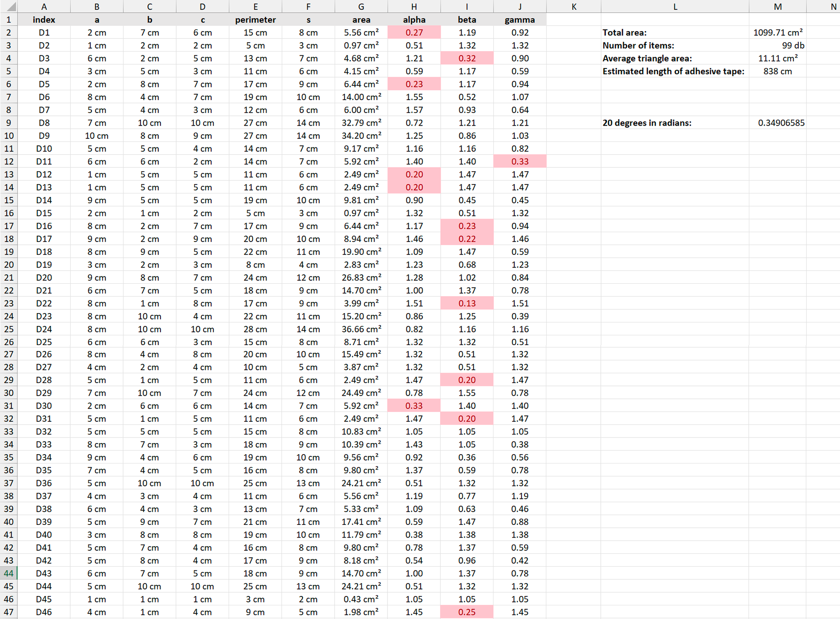Click area cell 11.79 cm² in D40 row
The width and height of the screenshot is (840, 619).
tap(361, 535)
